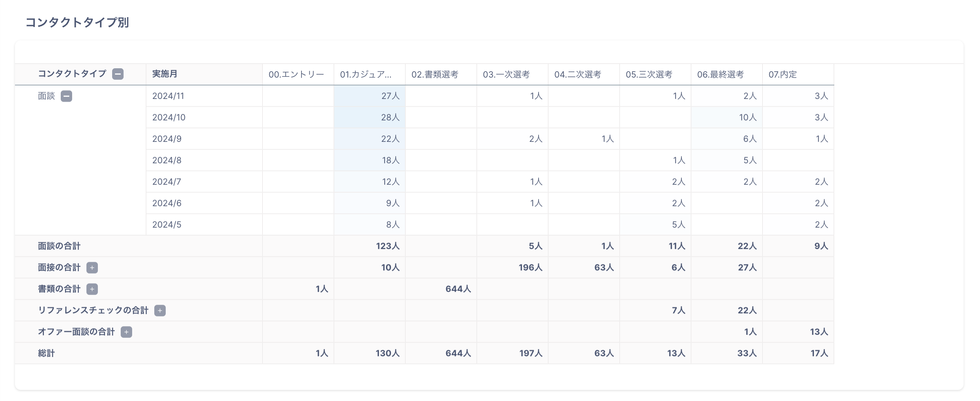Expand the 面接の合計 row
The width and height of the screenshot is (980, 401).
92,268
